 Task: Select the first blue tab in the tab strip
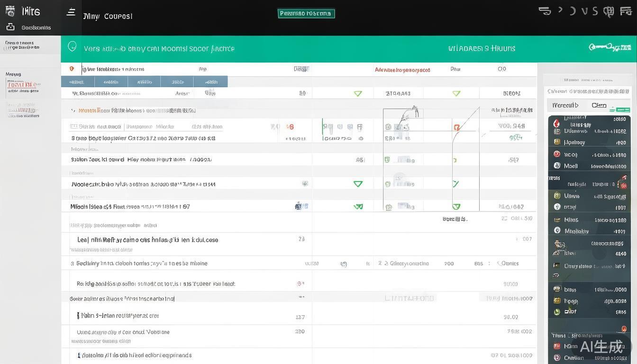click(x=78, y=82)
